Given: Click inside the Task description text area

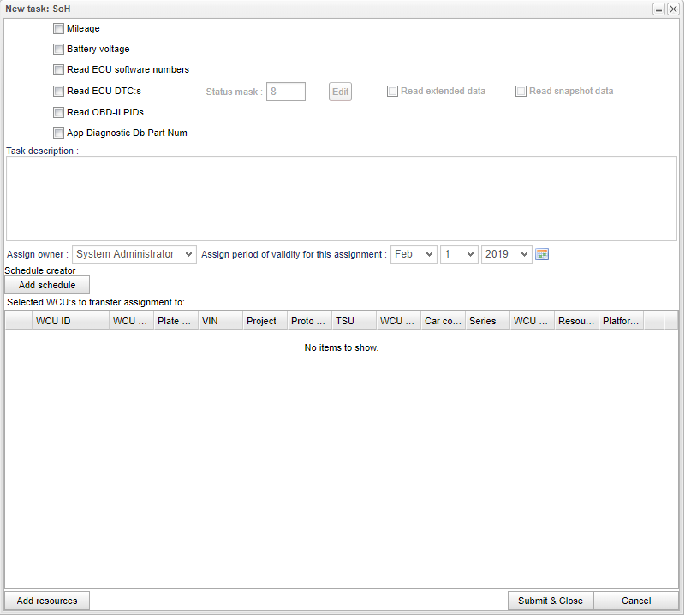Looking at the screenshot, I should pos(342,198).
